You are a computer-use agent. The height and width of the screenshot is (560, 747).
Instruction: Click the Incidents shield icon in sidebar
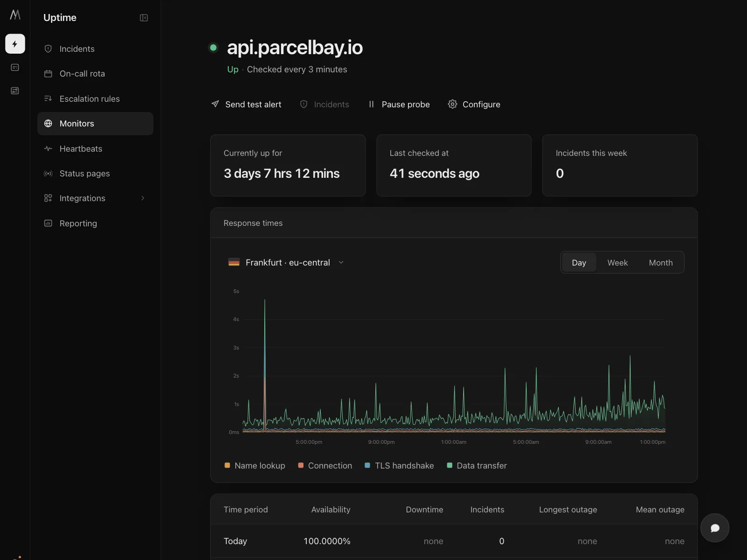[x=48, y=49]
